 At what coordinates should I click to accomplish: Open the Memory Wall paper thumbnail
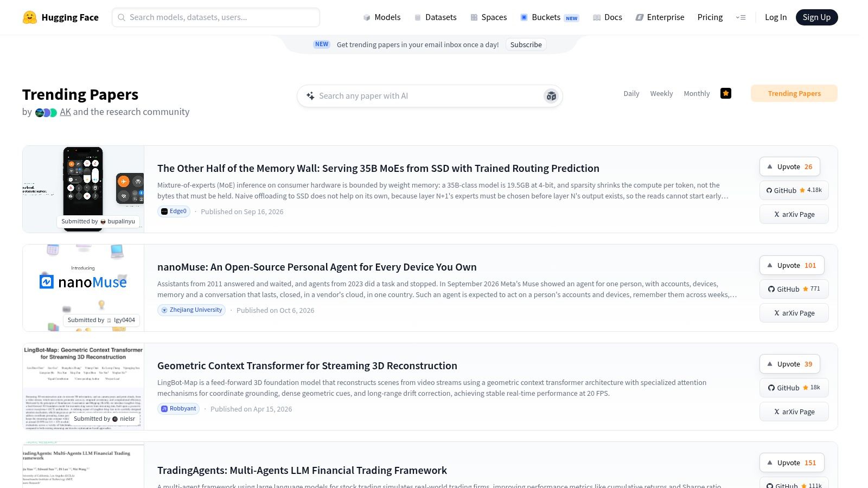coord(84,189)
